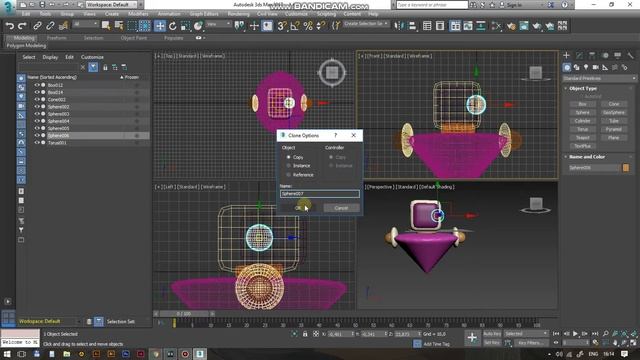This screenshot has width=640, height=360.
Task: Toggle the Angle Snap icon
Action: tap(295, 26)
